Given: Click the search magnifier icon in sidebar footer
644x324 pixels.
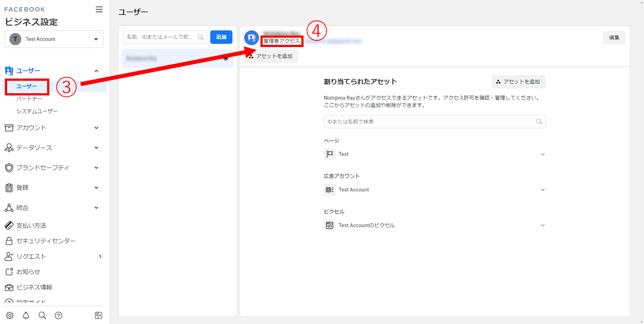Looking at the screenshot, I should pos(42,316).
